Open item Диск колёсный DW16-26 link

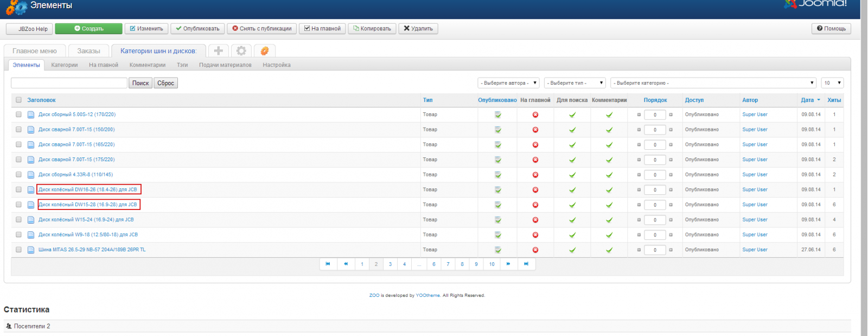(x=88, y=189)
